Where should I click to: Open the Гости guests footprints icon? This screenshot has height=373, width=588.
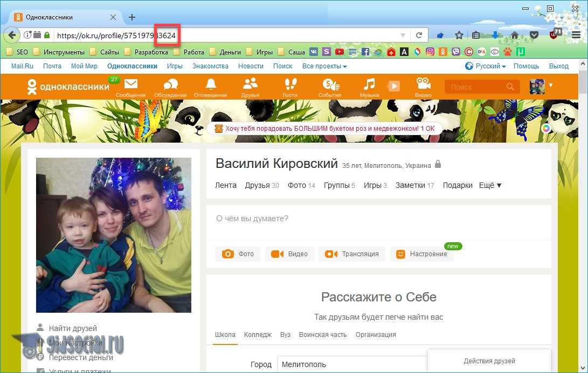[x=290, y=85]
